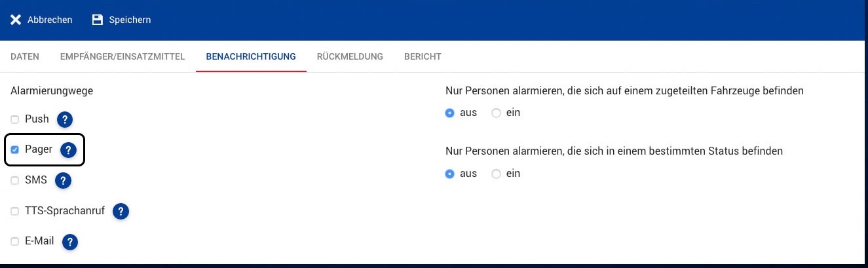
Task: Go to the Rückmeldung tab
Action: pyautogui.click(x=350, y=56)
